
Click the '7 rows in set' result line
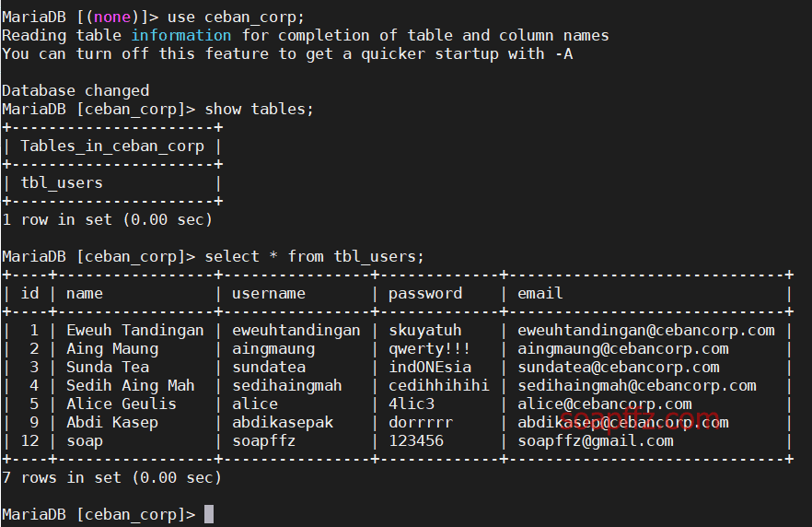[x=112, y=478]
